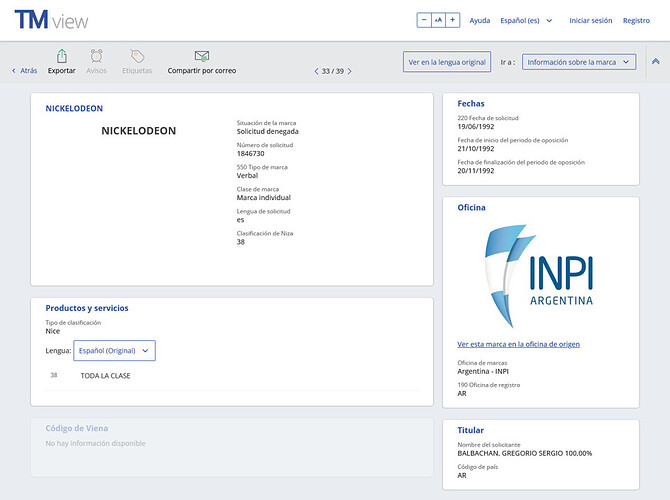
Task: Reset text size with the AA button
Action: 438,20
